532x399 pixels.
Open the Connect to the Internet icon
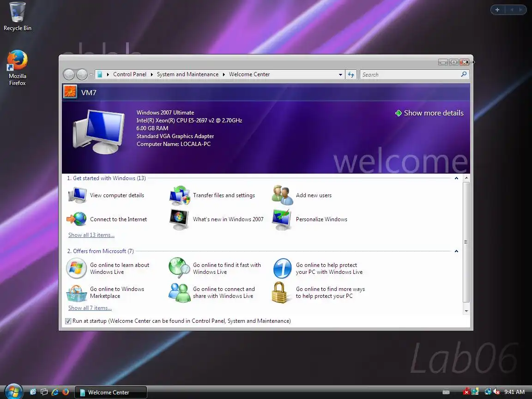[76, 219]
